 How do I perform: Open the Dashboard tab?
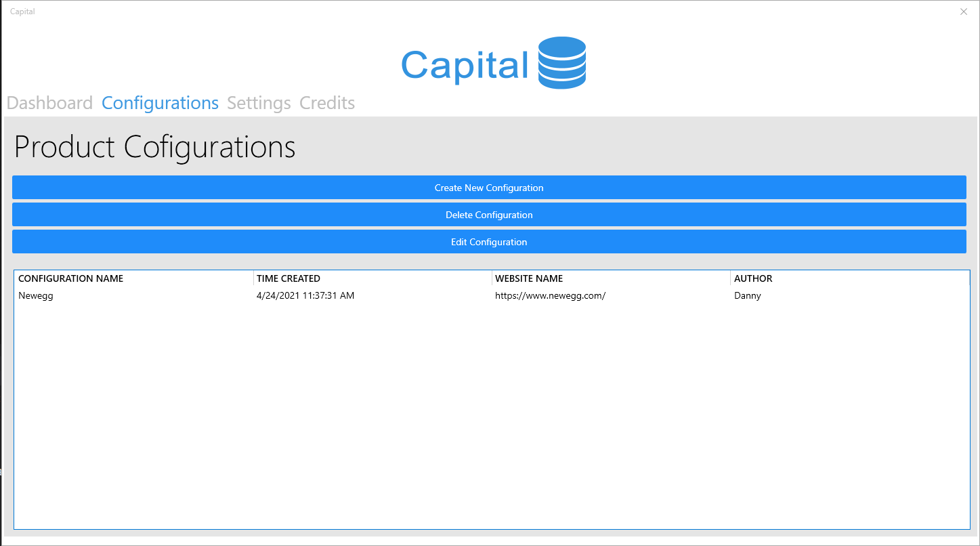(x=49, y=103)
